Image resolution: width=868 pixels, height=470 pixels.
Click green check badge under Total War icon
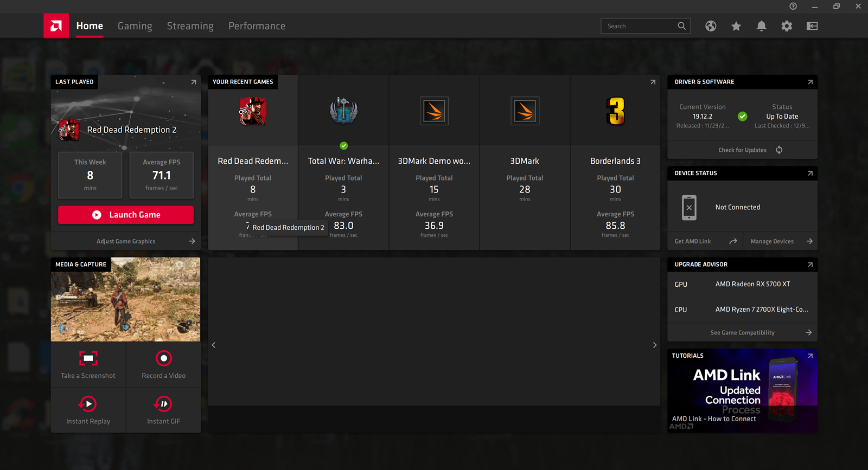[343, 146]
